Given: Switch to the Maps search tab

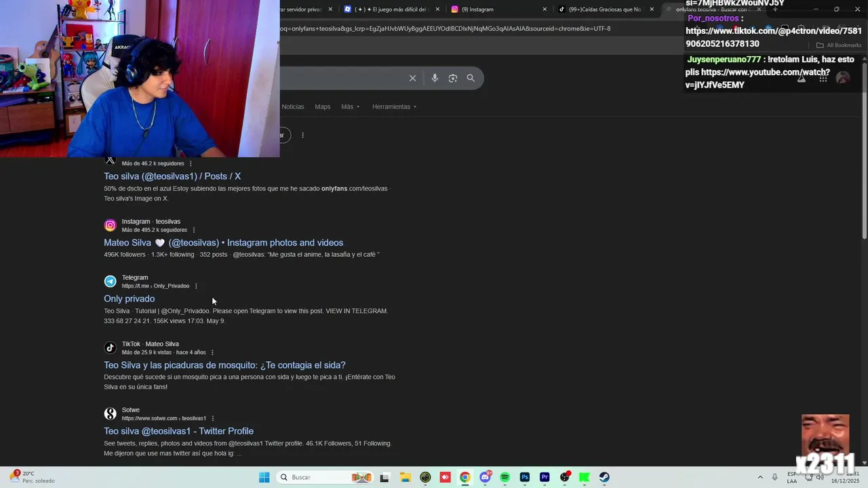Looking at the screenshot, I should coord(323,106).
